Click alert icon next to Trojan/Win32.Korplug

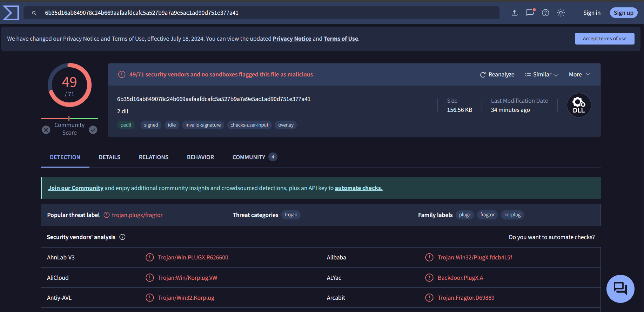[x=150, y=298]
